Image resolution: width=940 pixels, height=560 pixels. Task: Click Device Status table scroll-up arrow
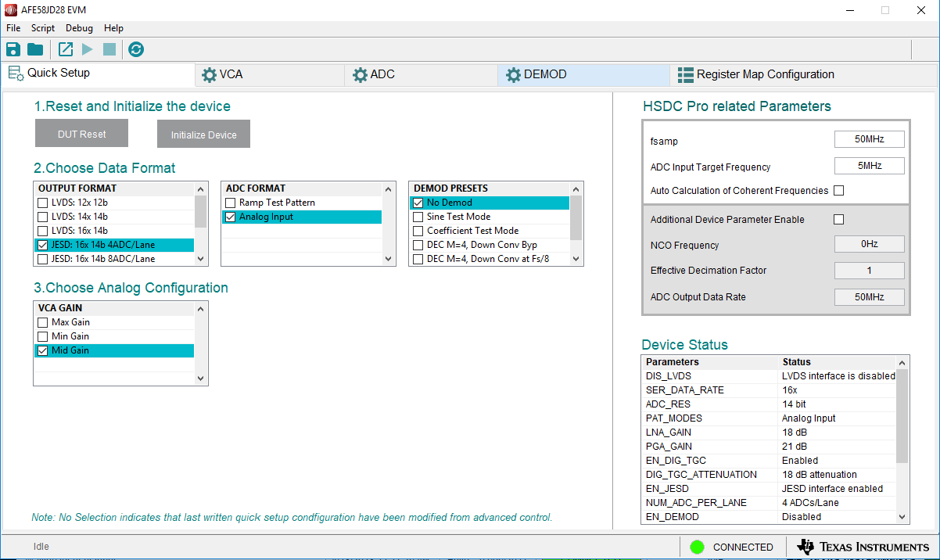pos(902,363)
